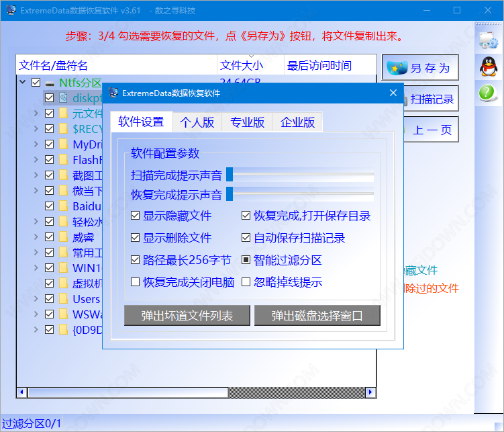Toggle 显示删除文件 checkbox
Viewport: 504px width, 432px height.
(x=136, y=238)
